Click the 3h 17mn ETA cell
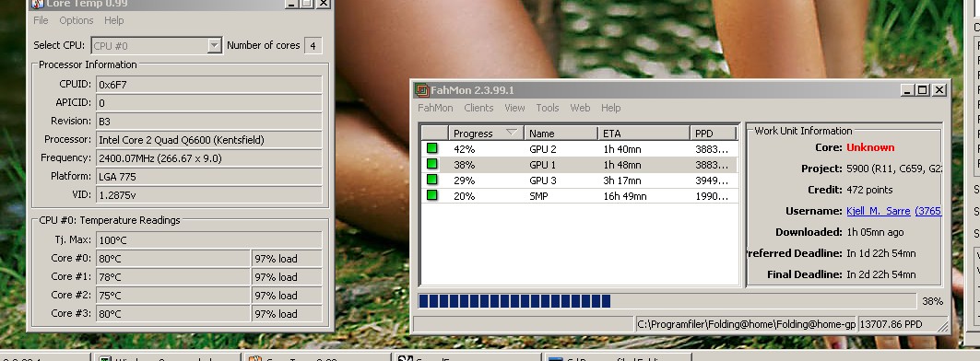The width and height of the screenshot is (980, 361). tap(622, 180)
